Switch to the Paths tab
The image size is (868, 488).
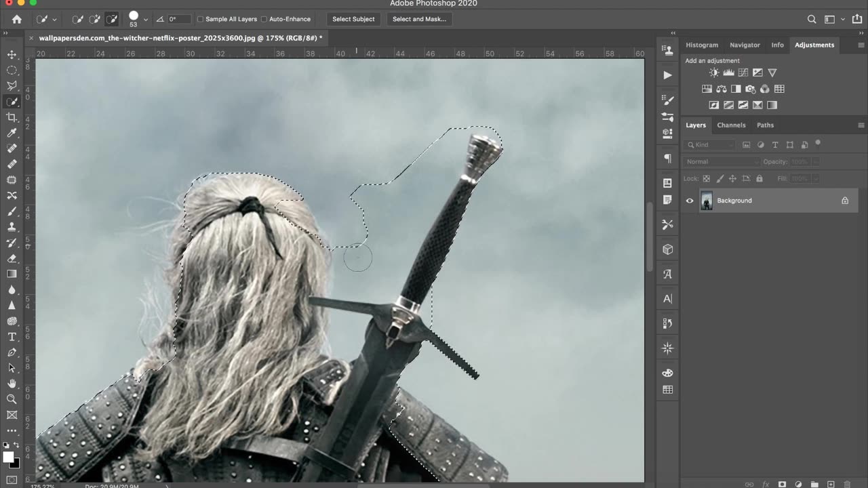point(765,125)
